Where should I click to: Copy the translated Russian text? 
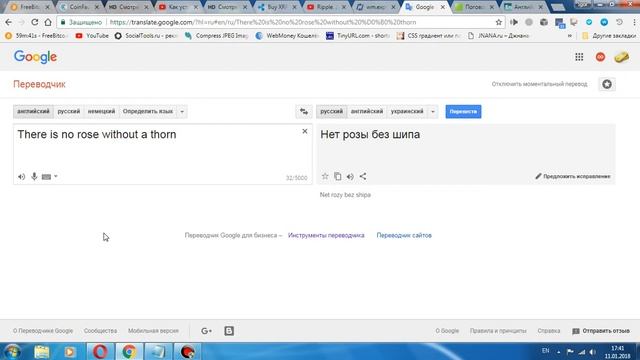click(x=338, y=176)
